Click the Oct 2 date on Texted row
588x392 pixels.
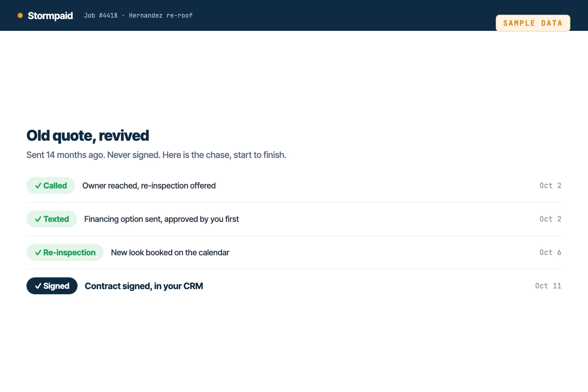point(550,219)
